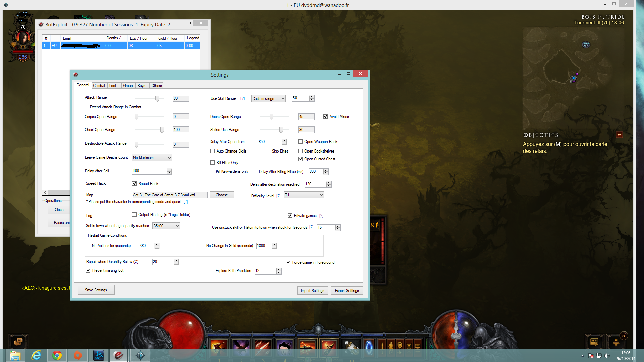Activate the third red slash skill
The image size is (644, 362).
pos(263,348)
